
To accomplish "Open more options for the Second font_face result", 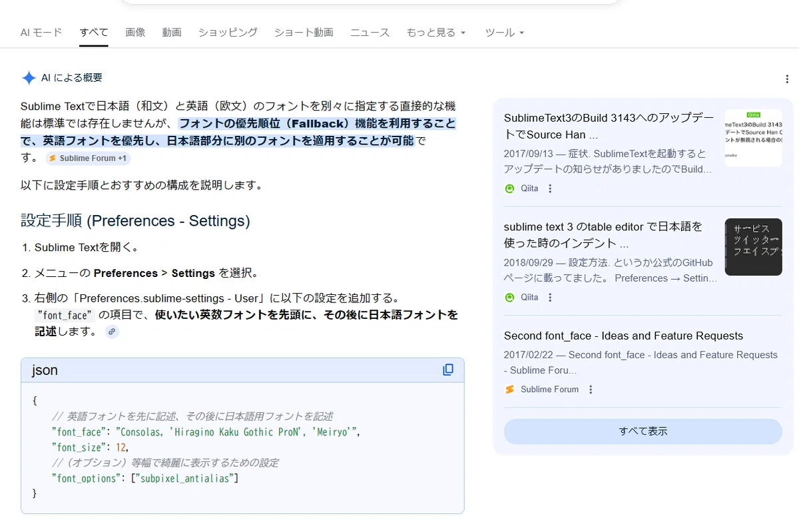I will click(x=590, y=390).
